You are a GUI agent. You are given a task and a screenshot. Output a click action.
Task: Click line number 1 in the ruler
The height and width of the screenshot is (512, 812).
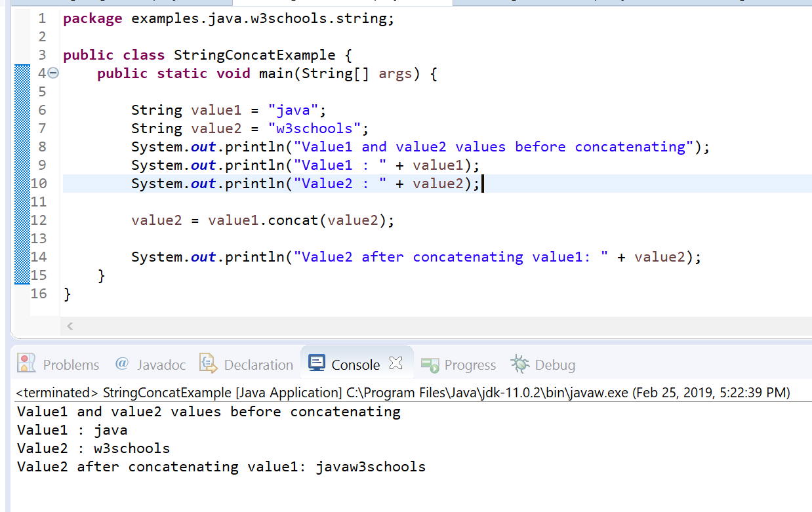point(42,18)
